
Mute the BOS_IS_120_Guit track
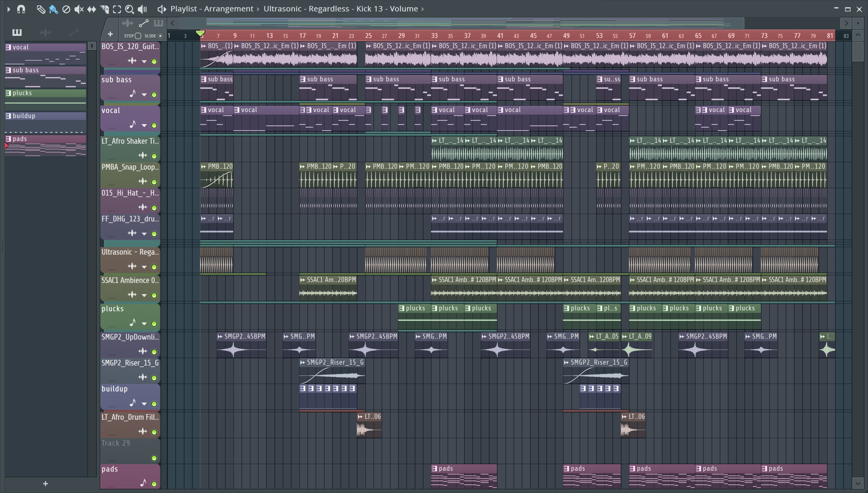pyautogui.click(x=154, y=61)
